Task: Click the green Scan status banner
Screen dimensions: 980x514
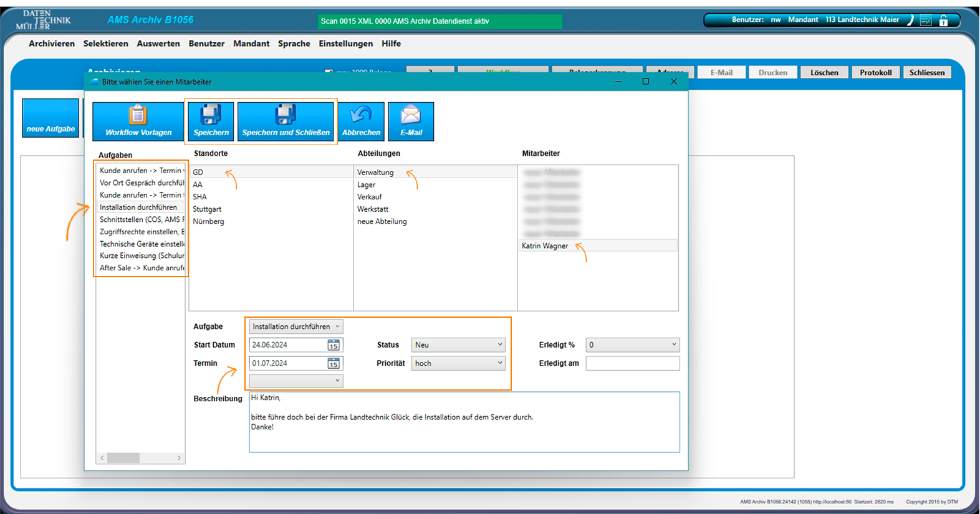Action: [440, 21]
